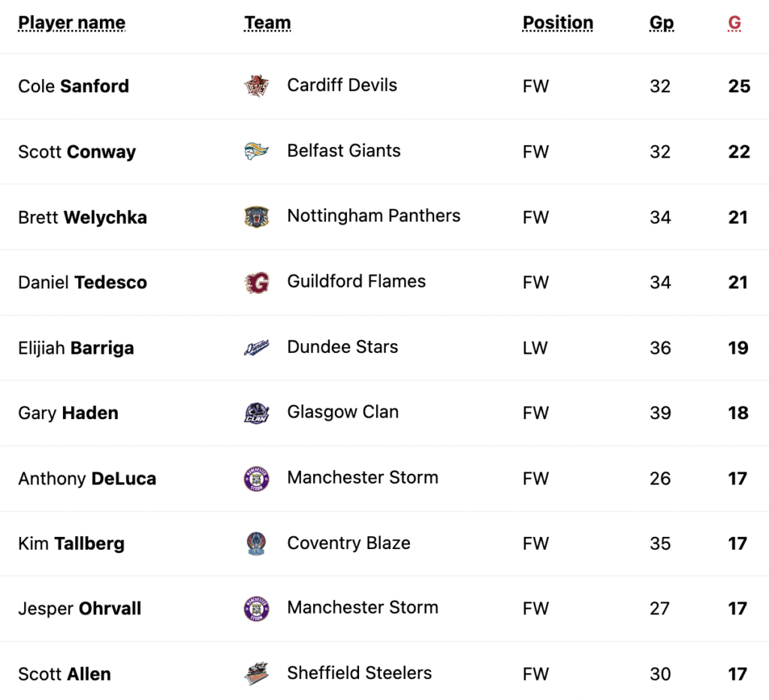Image resolution: width=769 pixels, height=700 pixels.
Task: Click the Guildford Flames team logo
Action: 256,282
